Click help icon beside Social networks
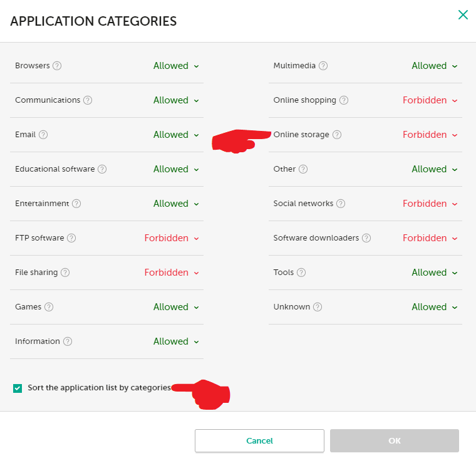This screenshot has width=476, height=463. tap(340, 204)
